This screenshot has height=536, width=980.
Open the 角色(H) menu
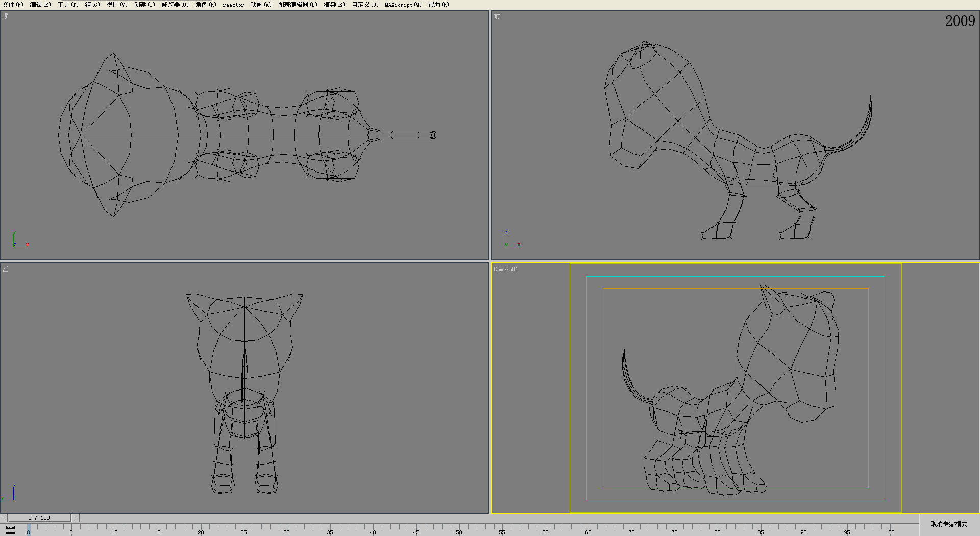coord(206,5)
